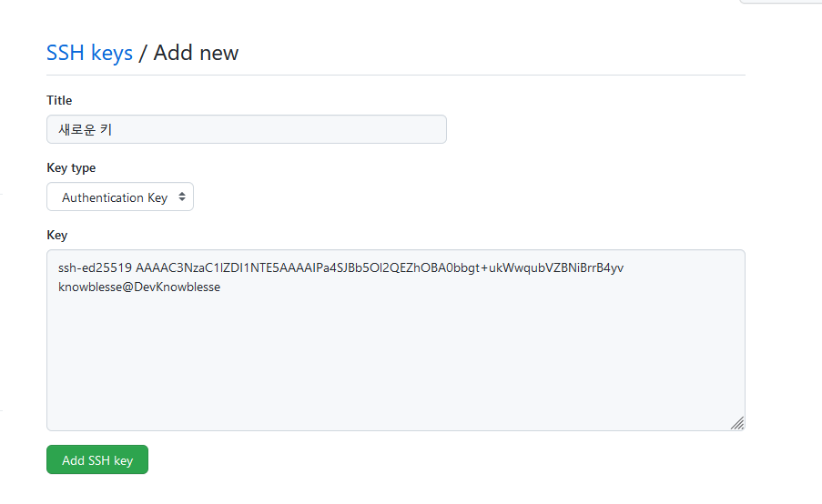Click the Title field label
The height and width of the screenshot is (504, 822).
point(59,100)
